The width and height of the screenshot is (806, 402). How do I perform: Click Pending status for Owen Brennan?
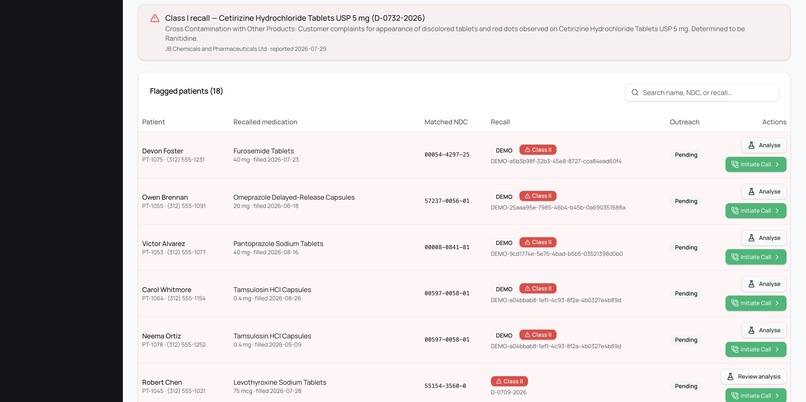686,201
